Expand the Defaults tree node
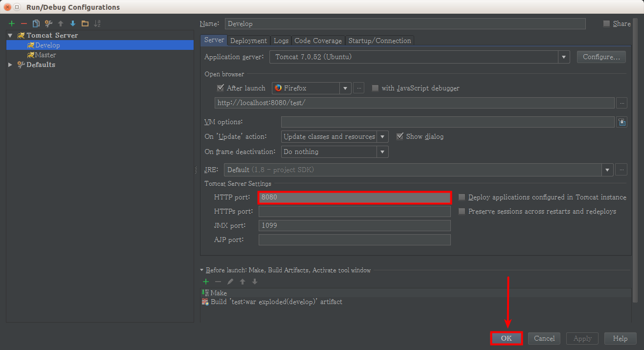This screenshot has height=350, width=644. (x=11, y=65)
